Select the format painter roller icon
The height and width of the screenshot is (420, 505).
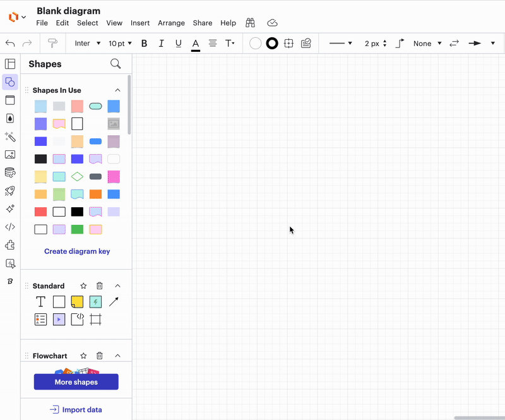click(52, 43)
